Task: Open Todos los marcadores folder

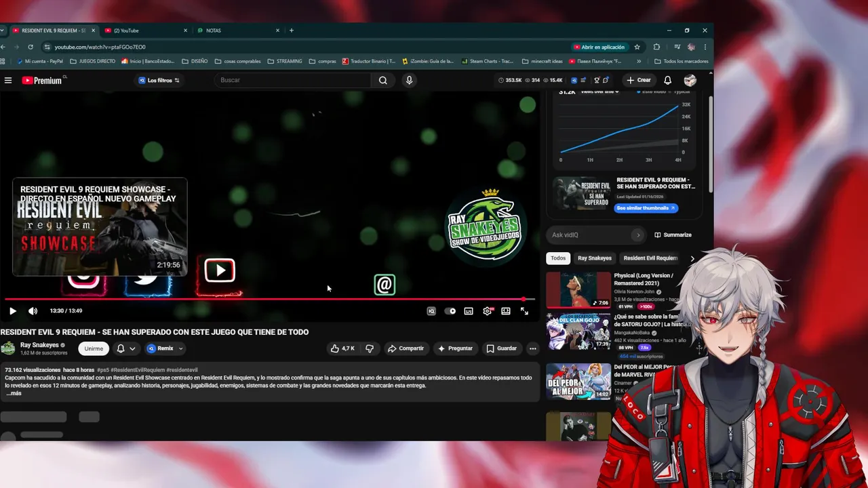Action: click(x=682, y=61)
